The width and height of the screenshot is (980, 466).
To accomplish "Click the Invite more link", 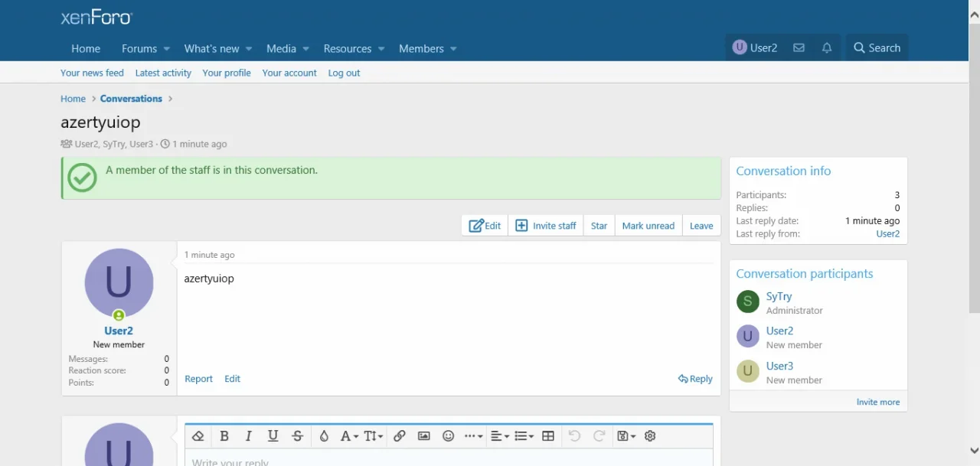I will [x=878, y=402].
